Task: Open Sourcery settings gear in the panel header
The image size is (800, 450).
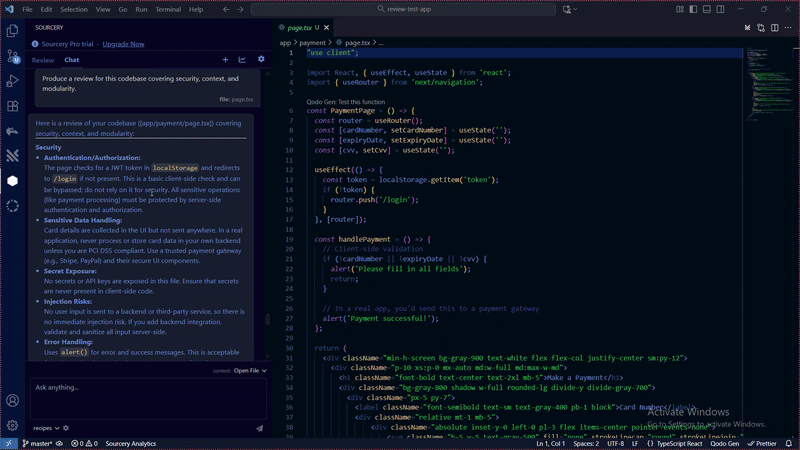Action: click(x=261, y=60)
